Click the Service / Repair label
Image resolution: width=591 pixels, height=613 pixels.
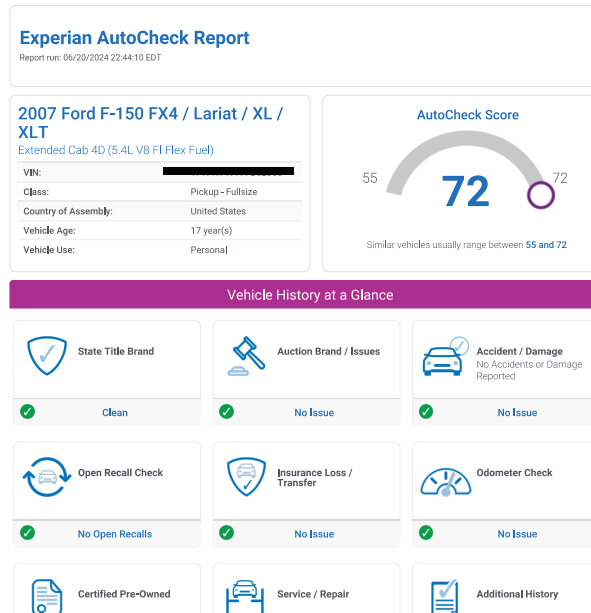point(313,594)
